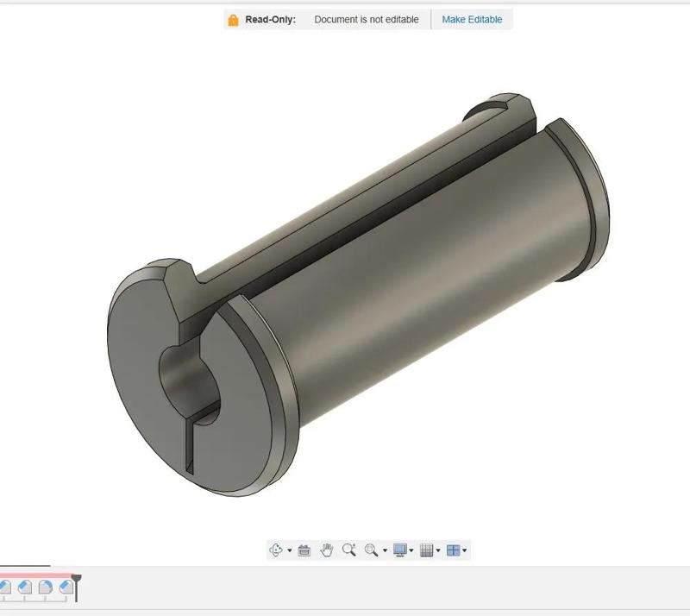Select the Pan hand tool
The width and height of the screenshot is (690, 616).
pos(327,550)
